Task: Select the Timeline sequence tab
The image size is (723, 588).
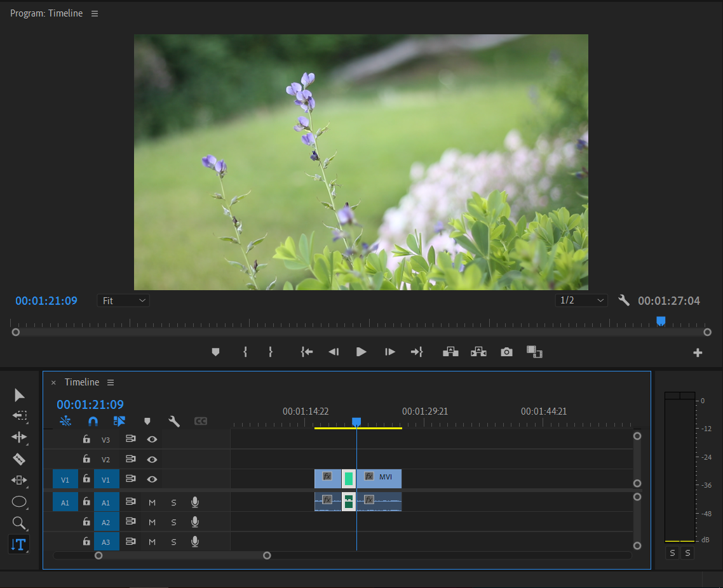Action: click(82, 382)
